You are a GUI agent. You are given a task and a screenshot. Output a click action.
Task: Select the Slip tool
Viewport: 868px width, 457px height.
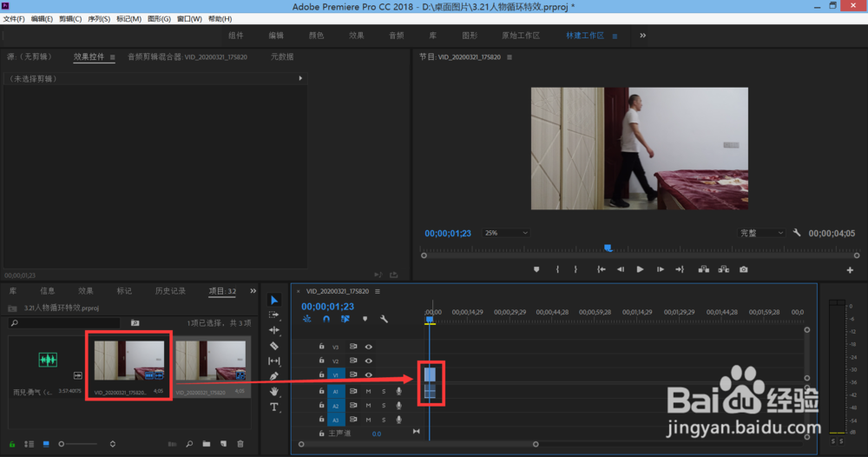coord(274,361)
